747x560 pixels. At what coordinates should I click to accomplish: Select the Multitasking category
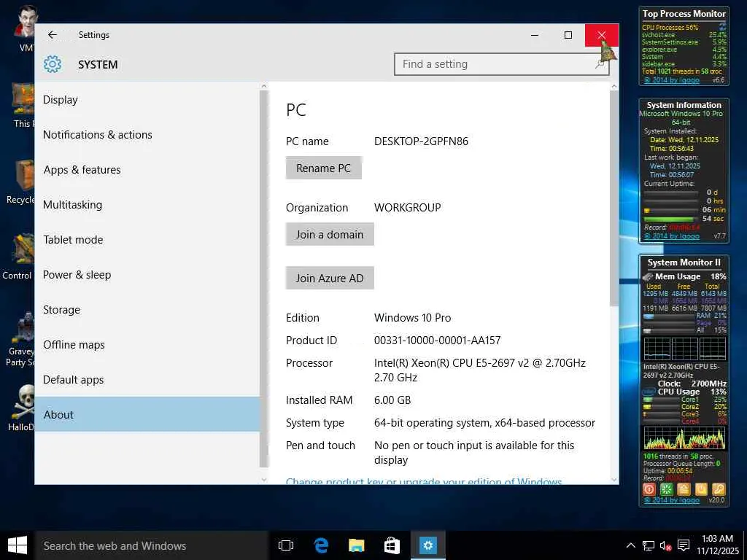coord(147,205)
